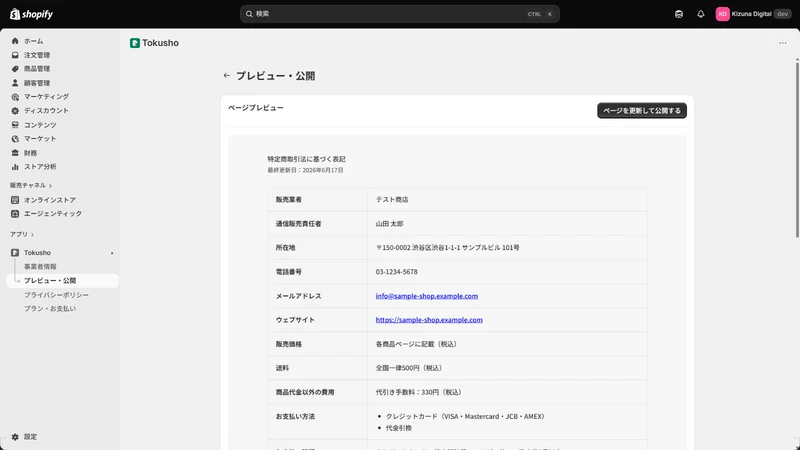Click the テスト商店 seller value
The image size is (800, 450).
(x=392, y=199)
